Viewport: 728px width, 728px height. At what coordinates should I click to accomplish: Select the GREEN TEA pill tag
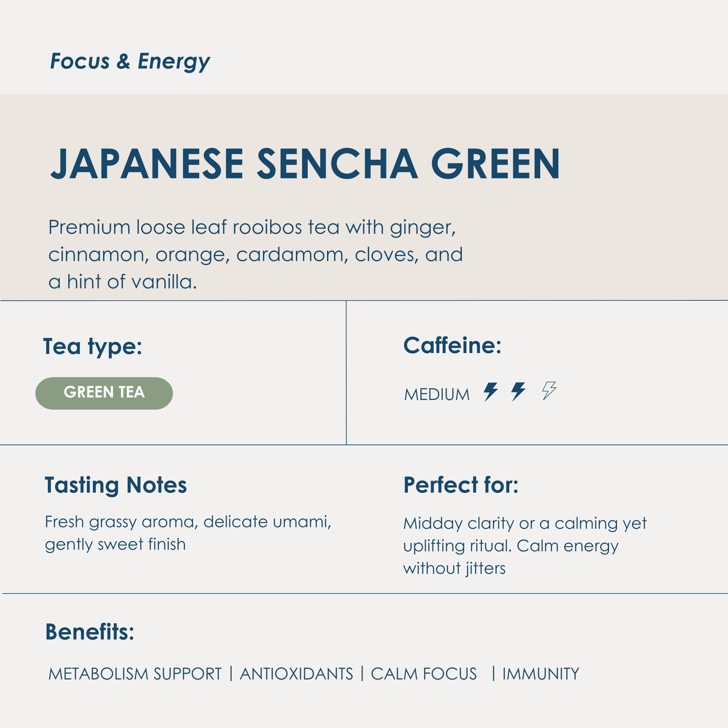(x=104, y=393)
